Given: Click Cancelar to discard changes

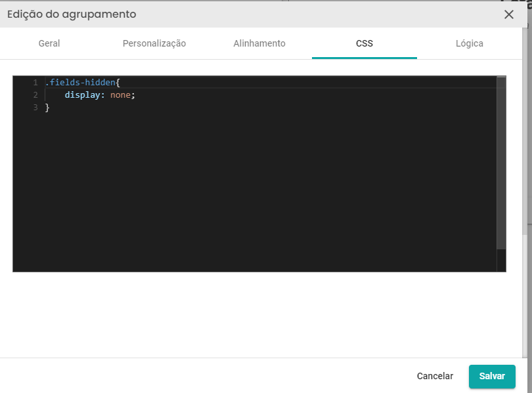Looking at the screenshot, I should pos(435,376).
